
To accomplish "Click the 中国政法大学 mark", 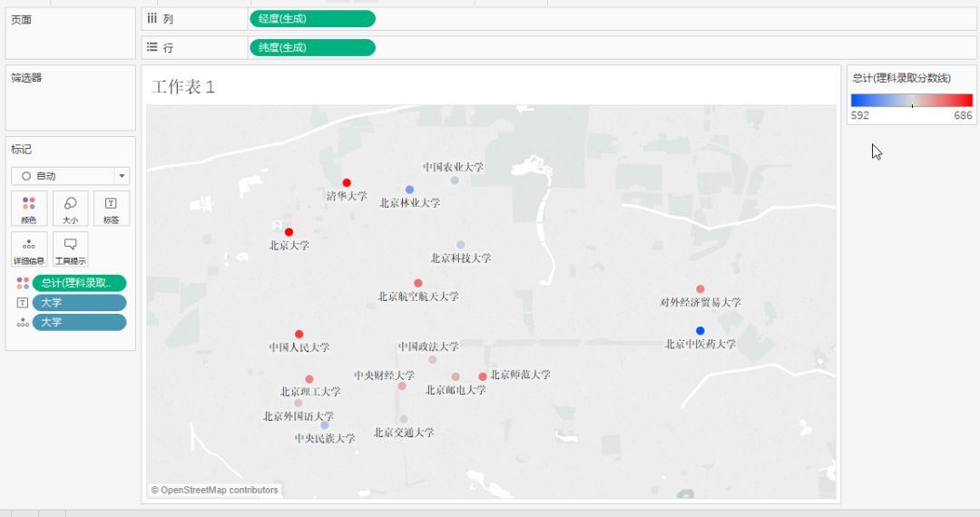I will (433, 360).
